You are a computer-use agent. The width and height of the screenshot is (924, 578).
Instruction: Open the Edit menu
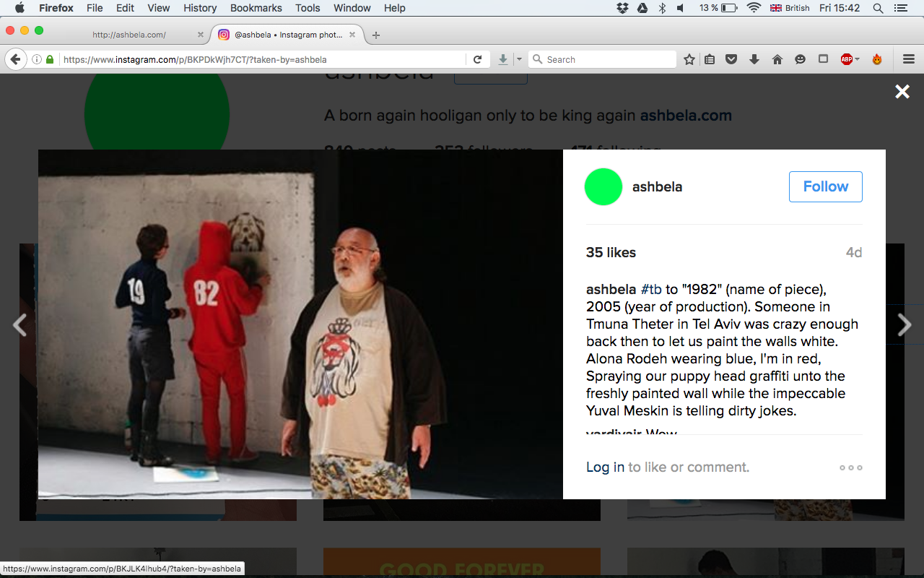pyautogui.click(x=126, y=8)
